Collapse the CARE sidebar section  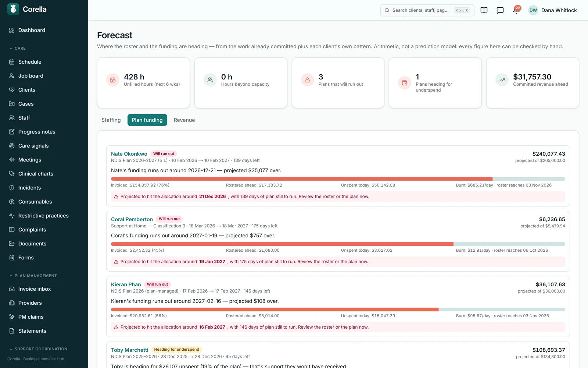tap(18, 48)
